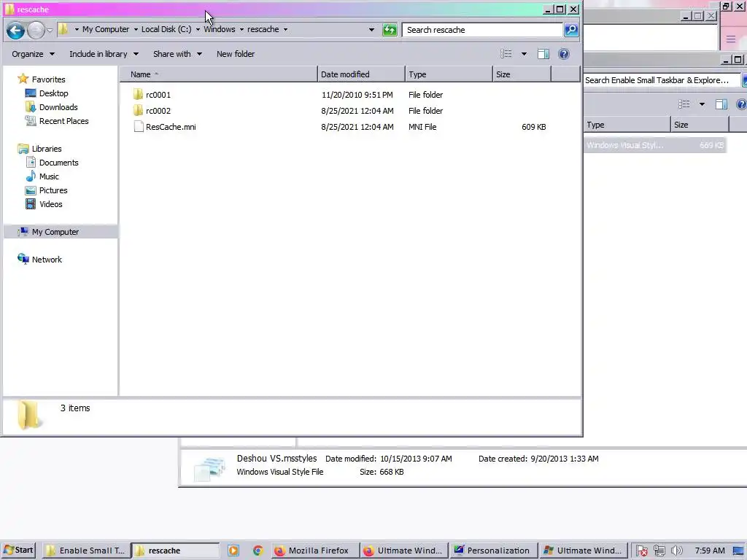
Task: Open the More view options arrow in rescache
Action: [524, 54]
